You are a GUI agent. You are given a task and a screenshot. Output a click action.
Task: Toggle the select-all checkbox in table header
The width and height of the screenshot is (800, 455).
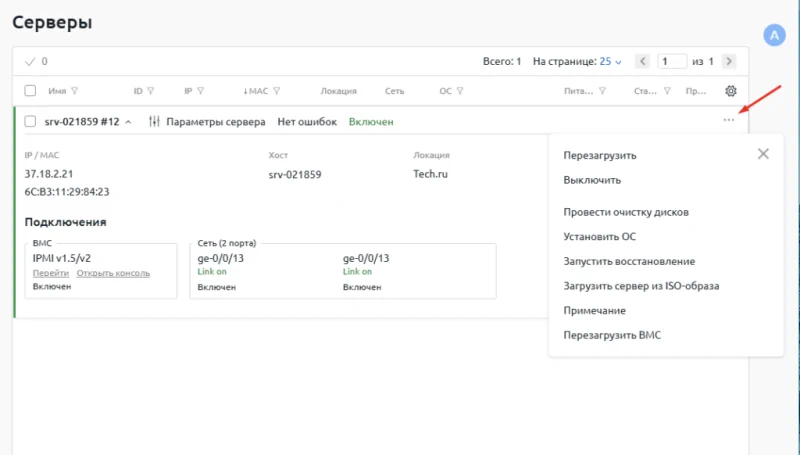(30, 91)
